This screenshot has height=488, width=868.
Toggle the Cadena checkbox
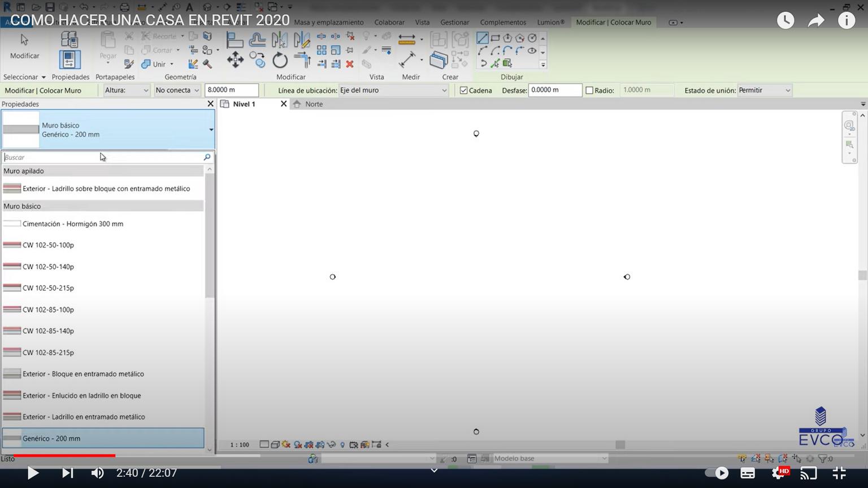pyautogui.click(x=463, y=90)
